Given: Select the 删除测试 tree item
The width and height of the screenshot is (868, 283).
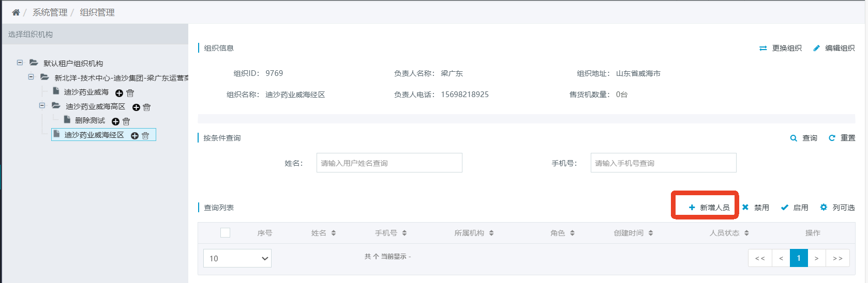Looking at the screenshot, I should (90, 120).
